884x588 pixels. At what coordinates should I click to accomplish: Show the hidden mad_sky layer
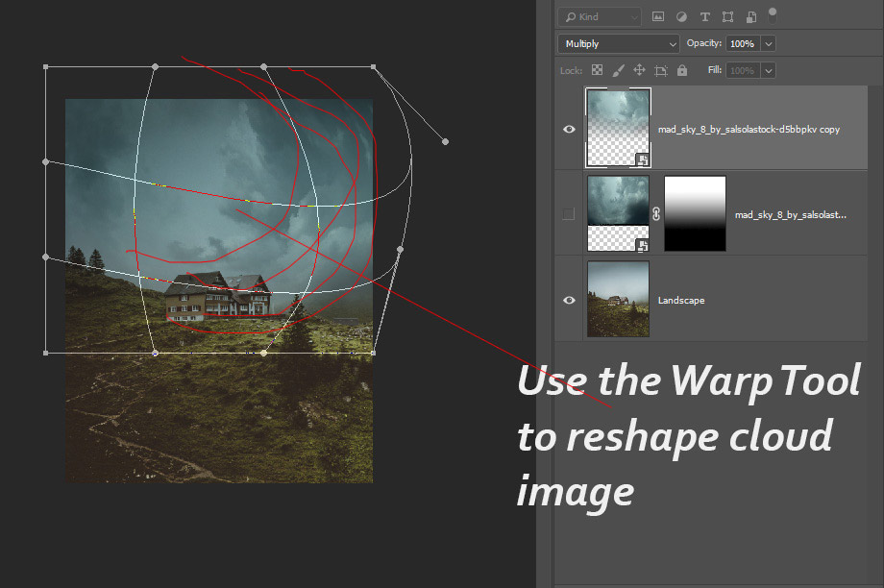tap(569, 214)
